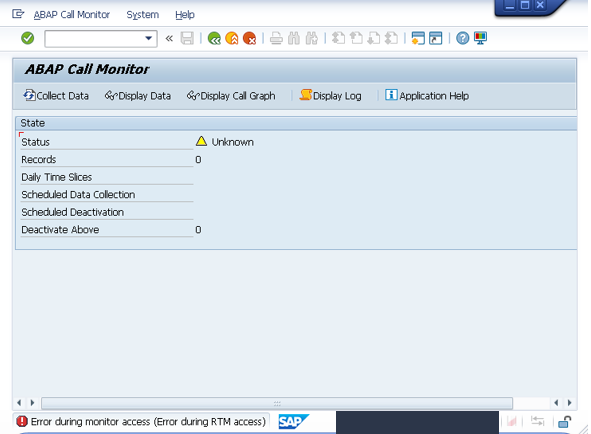Click the orange Exit icon
The image size is (591, 434).
(x=232, y=38)
